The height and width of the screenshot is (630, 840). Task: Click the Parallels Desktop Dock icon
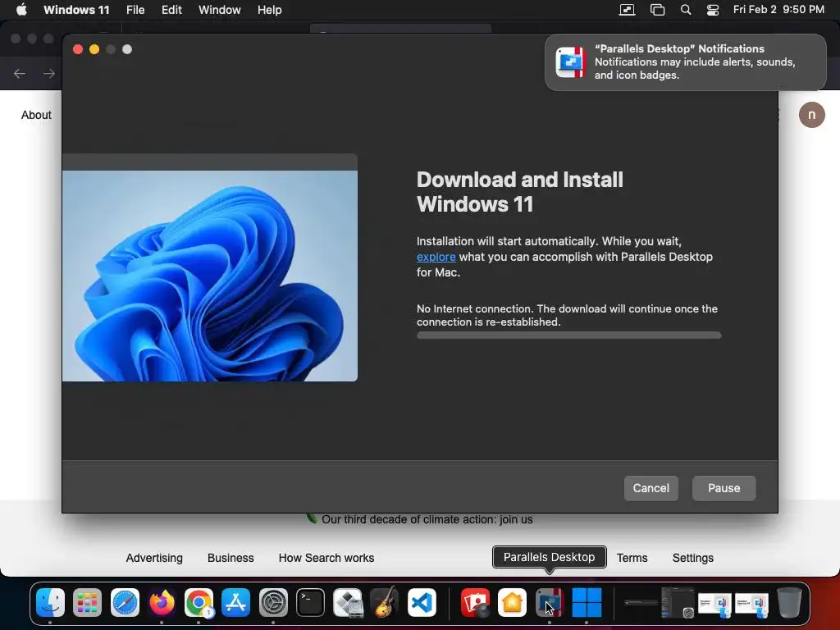pyautogui.click(x=549, y=602)
